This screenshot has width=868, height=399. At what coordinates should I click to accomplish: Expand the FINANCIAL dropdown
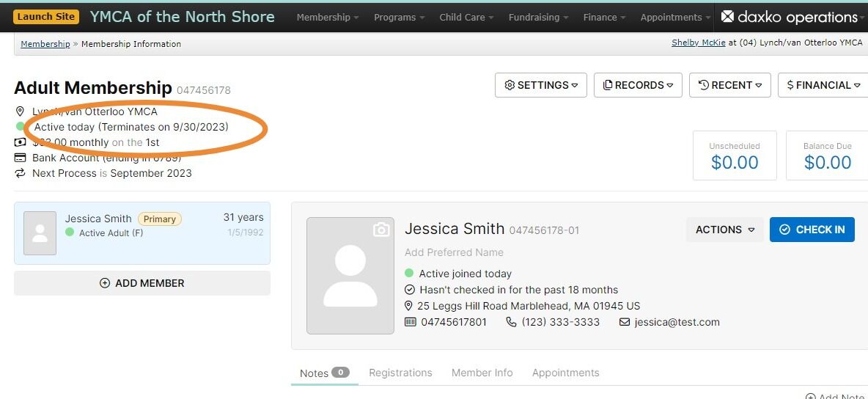coord(823,85)
